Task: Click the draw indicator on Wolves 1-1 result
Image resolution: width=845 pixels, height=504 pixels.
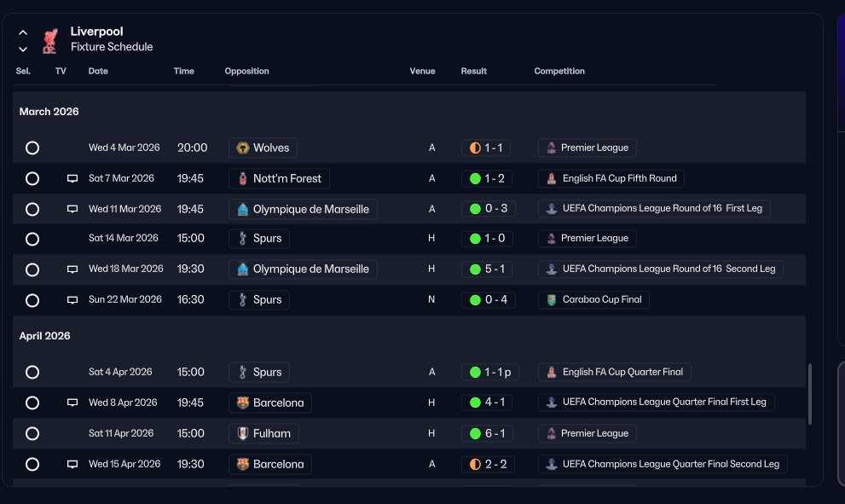Action: pos(475,148)
